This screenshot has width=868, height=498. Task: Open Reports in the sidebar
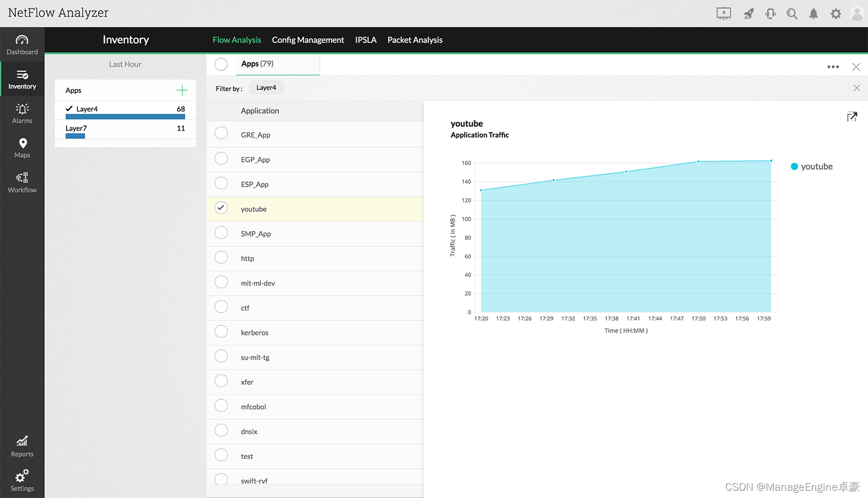22,446
